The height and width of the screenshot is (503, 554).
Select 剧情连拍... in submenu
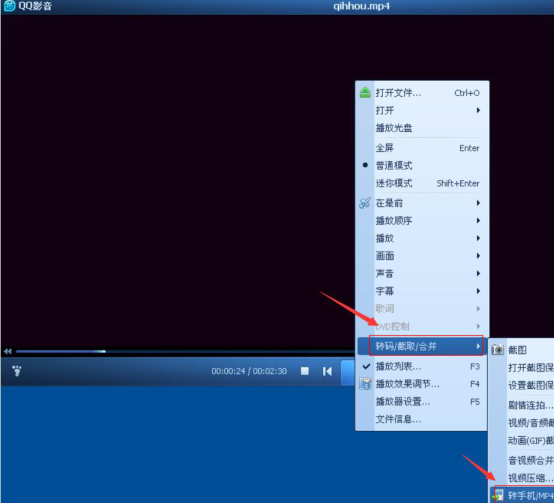click(x=522, y=405)
